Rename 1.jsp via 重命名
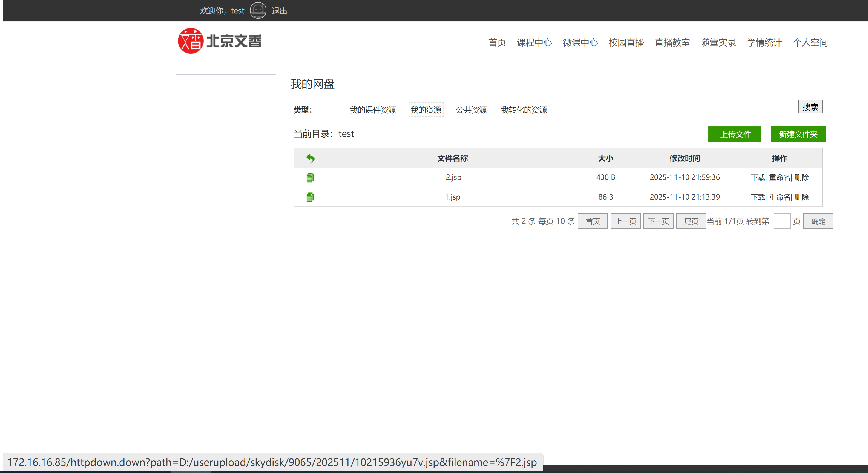This screenshot has height=473, width=868. coord(779,197)
